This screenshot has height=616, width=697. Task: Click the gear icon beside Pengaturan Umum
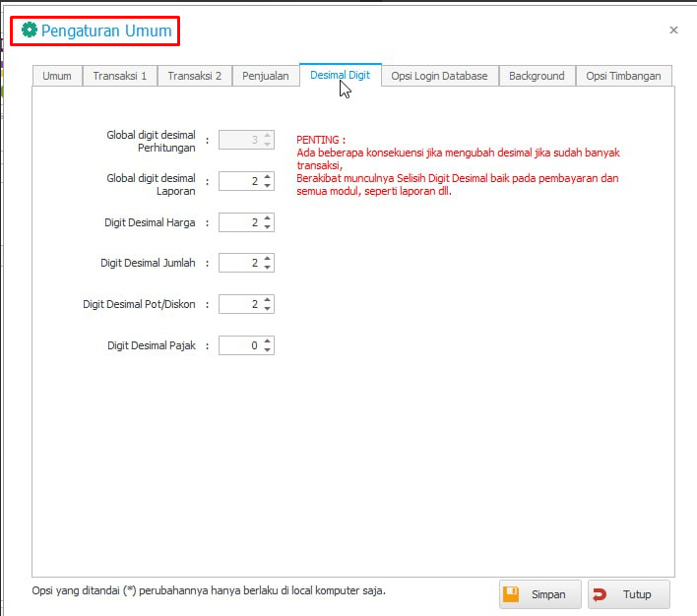pyautogui.click(x=30, y=31)
